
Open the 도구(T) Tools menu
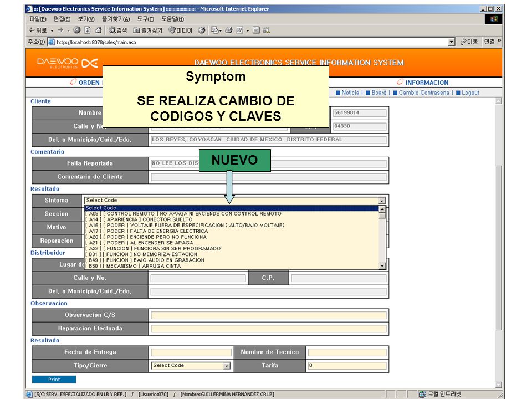tap(145, 19)
